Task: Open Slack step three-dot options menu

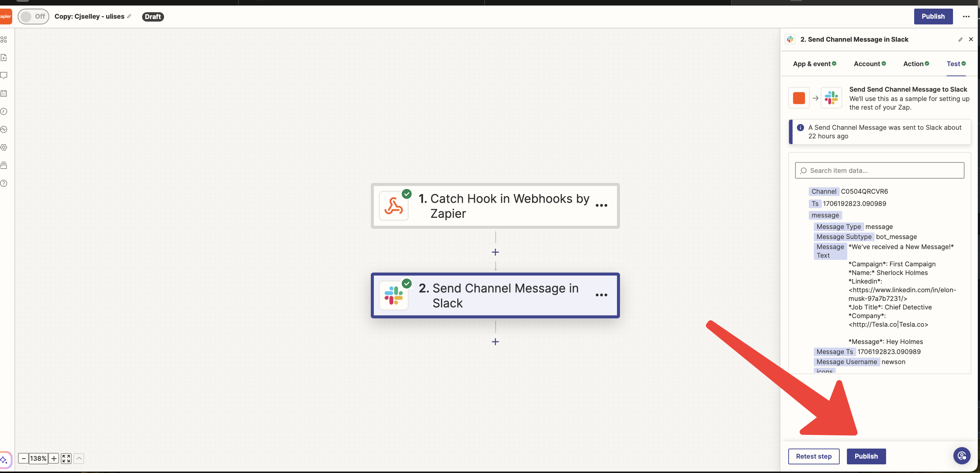Action: click(601, 295)
